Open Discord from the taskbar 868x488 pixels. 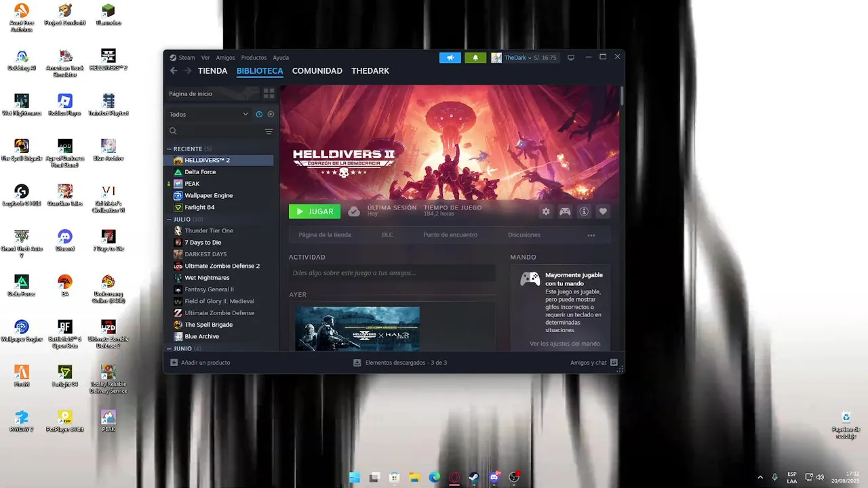[494, 478]
